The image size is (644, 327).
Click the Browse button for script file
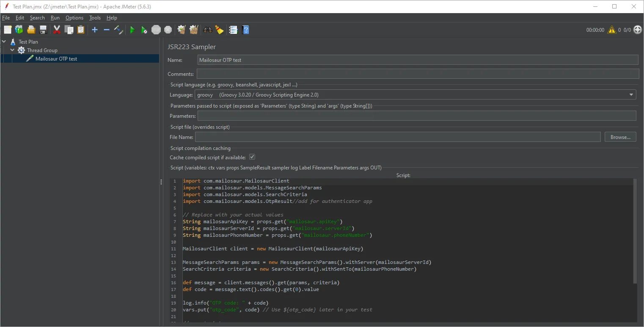(620, 136)
